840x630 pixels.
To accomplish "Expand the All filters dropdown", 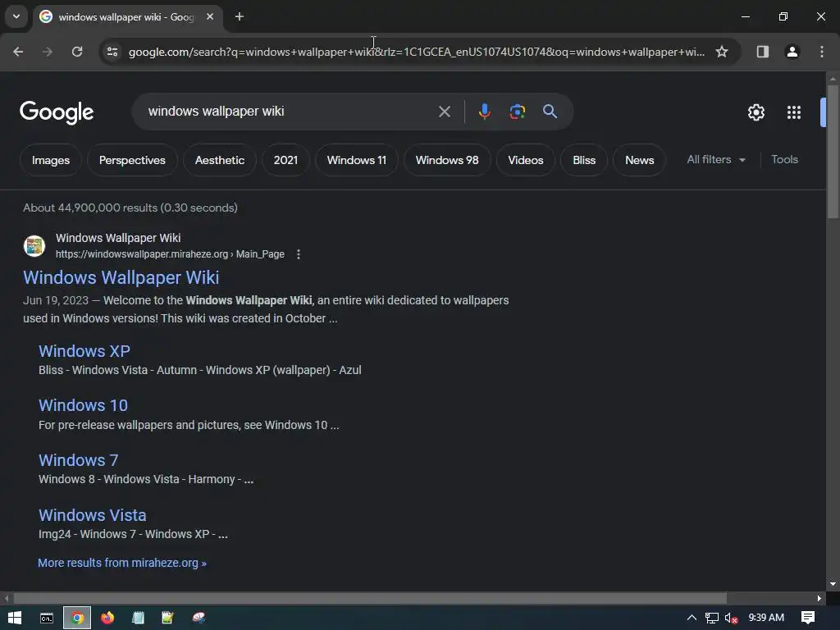I will (716, 160).
